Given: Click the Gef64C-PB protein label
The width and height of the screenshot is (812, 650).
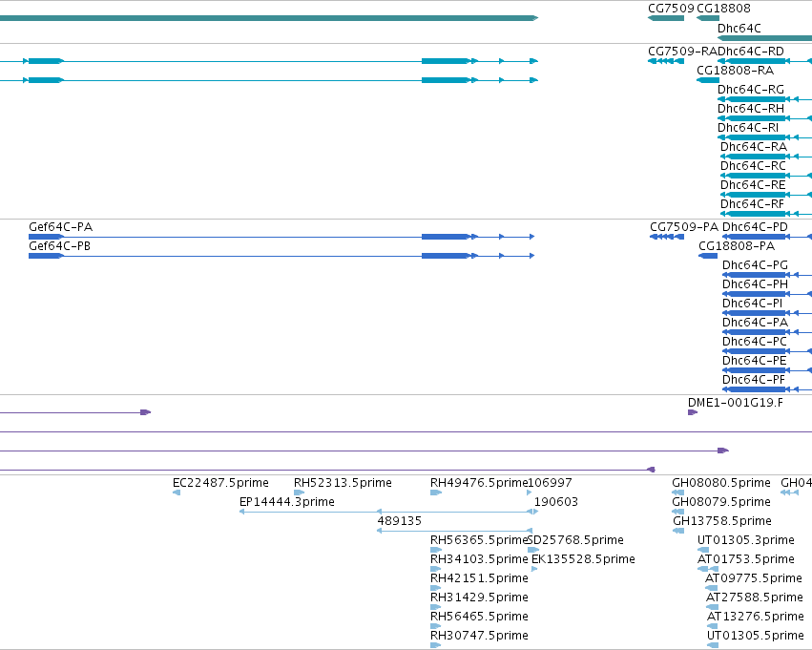Looking at the screenshot, I should [x=59, y=246].
